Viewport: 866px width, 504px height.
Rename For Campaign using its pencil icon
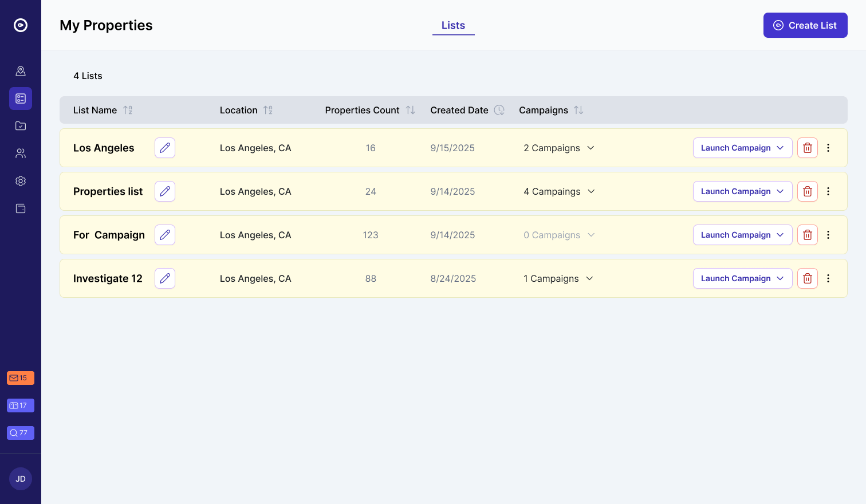164,235
